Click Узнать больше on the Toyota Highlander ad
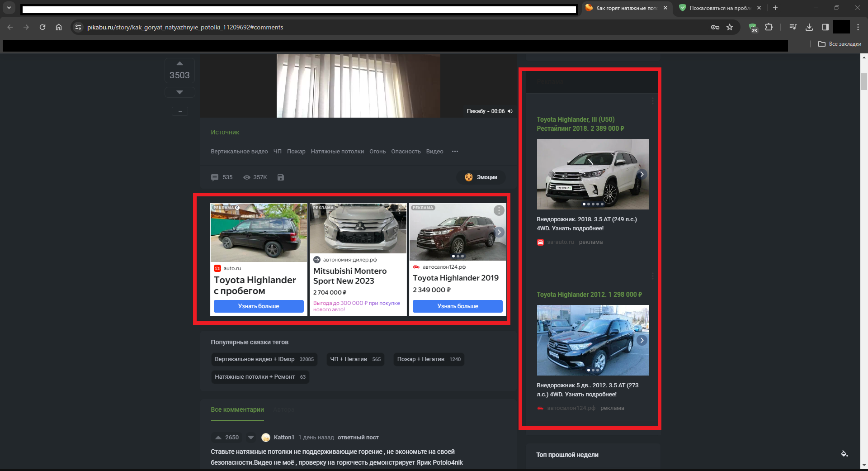868x471 pixels. (258, 306)
